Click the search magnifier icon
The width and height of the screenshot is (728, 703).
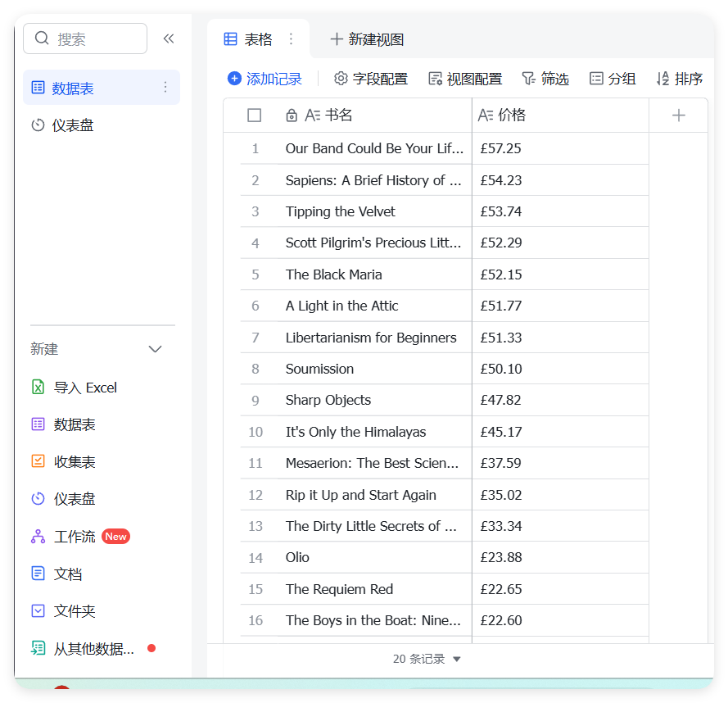[x=42, y=39]
